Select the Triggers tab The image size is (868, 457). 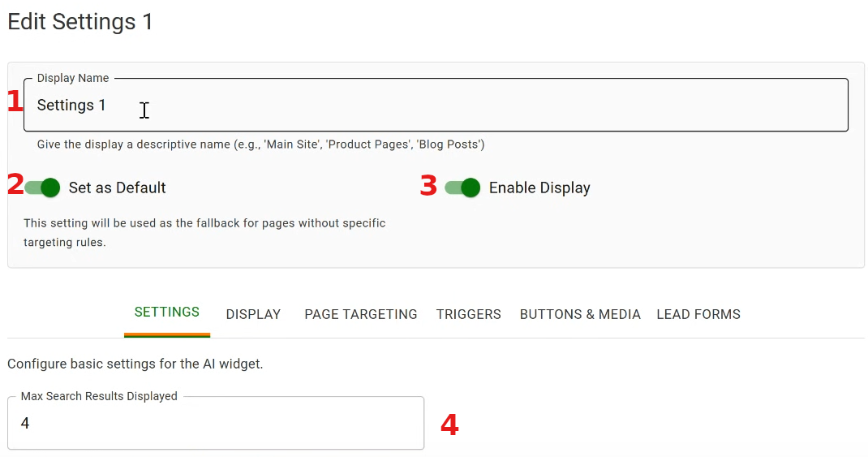(469, 314)
